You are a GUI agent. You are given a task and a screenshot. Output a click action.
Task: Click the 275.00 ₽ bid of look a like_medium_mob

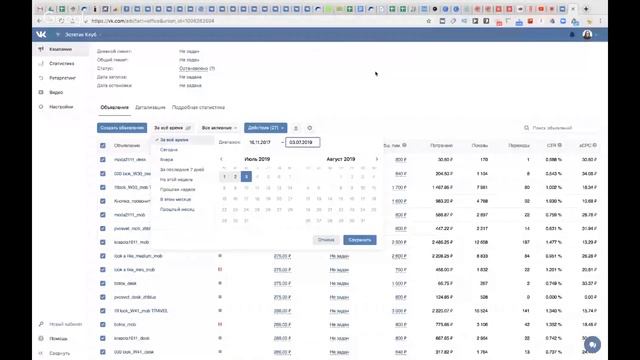(282, 256)
